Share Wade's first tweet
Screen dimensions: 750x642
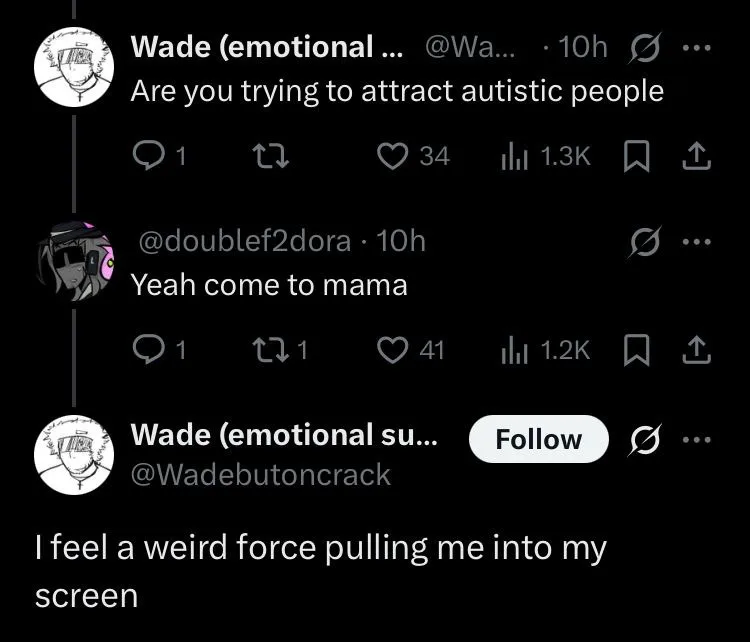click(x=696, y=156)
